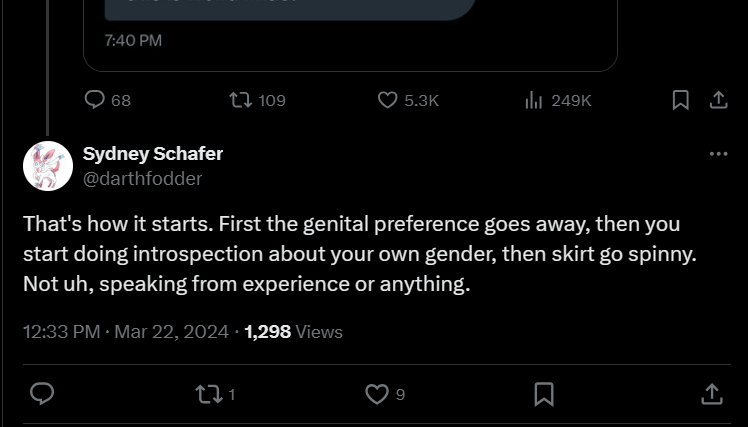Screen dimensions: 748x427
Task: Open the three-dot more options menu
Action: click(717, 154)
